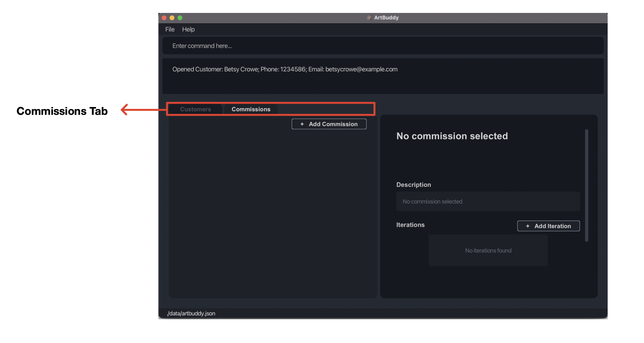Image resolution: width=644 pixels, height=343 pixels.
Task: Click the Iterations section label
Action: (410, 225)
